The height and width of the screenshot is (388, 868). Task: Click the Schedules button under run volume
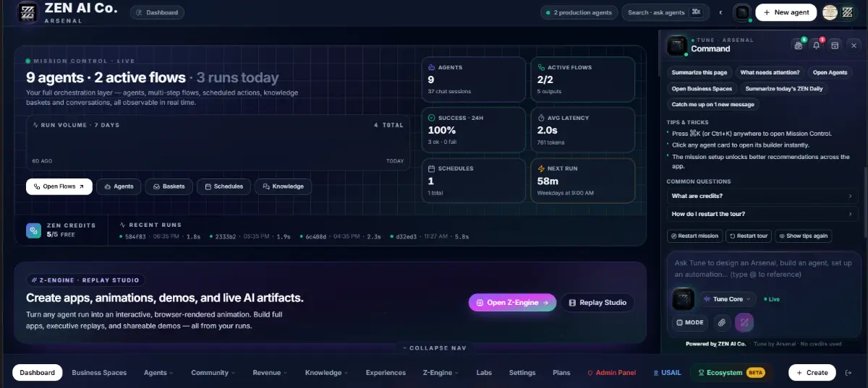224,186
